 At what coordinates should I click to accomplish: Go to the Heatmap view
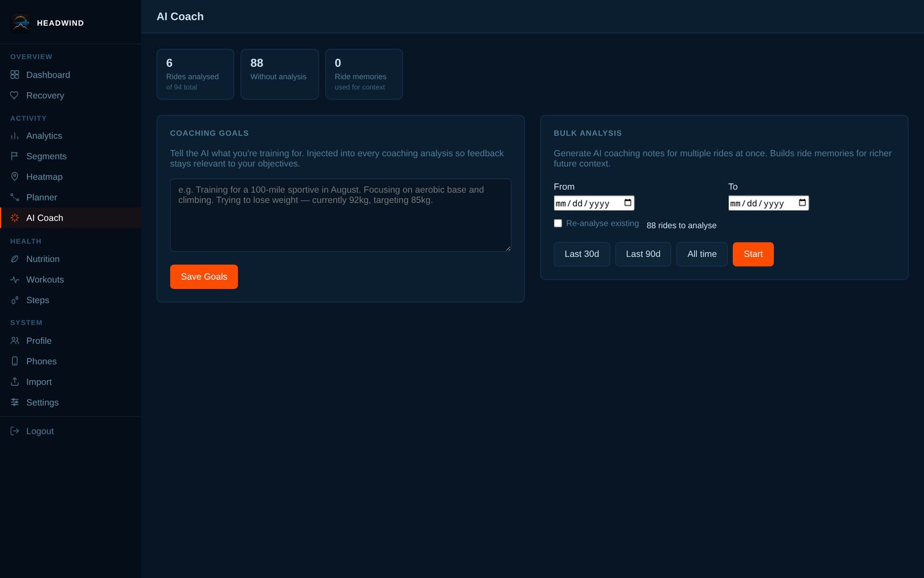[x=71, y=177]
